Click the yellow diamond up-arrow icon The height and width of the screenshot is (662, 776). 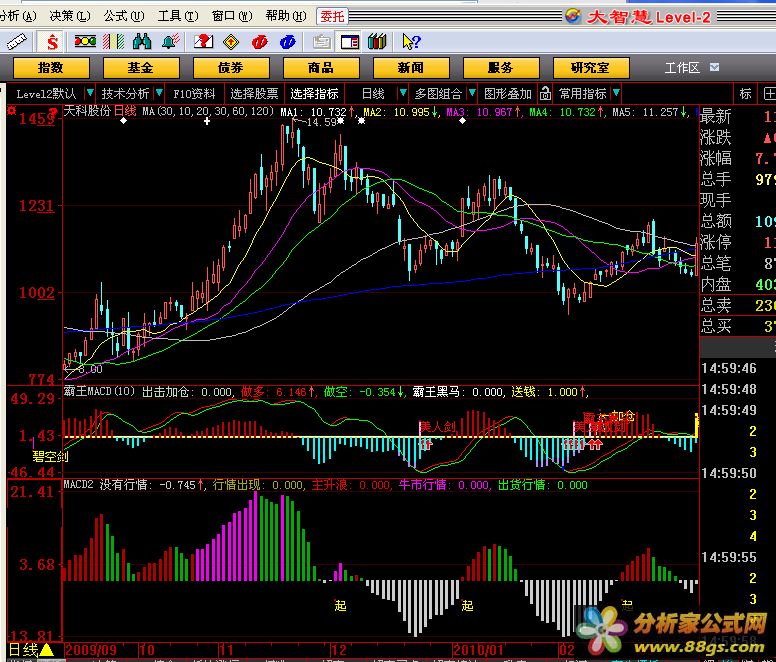231,42
